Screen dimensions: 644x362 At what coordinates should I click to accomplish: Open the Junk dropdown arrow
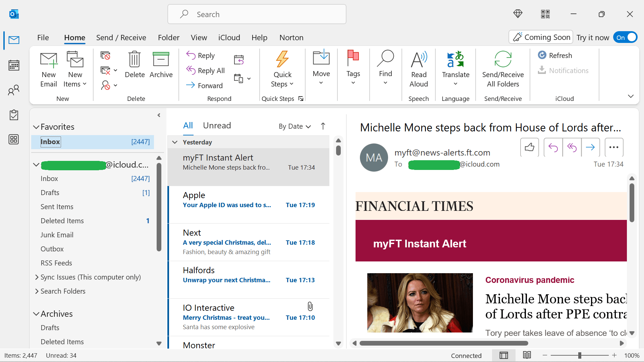[115, 85]
